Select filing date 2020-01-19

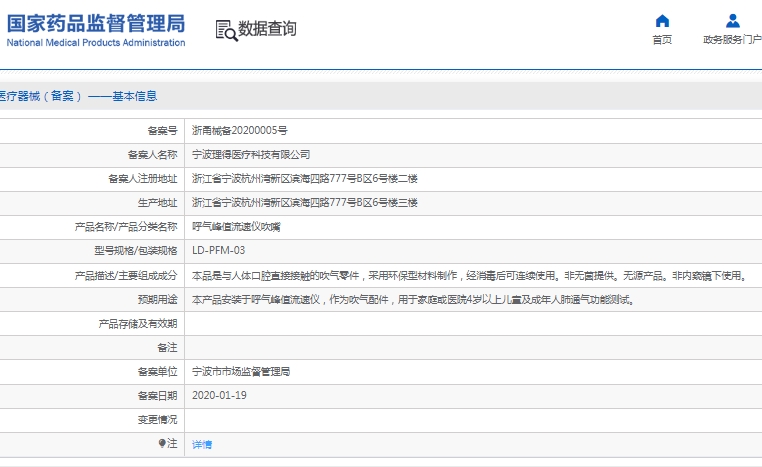coord(219,396)
